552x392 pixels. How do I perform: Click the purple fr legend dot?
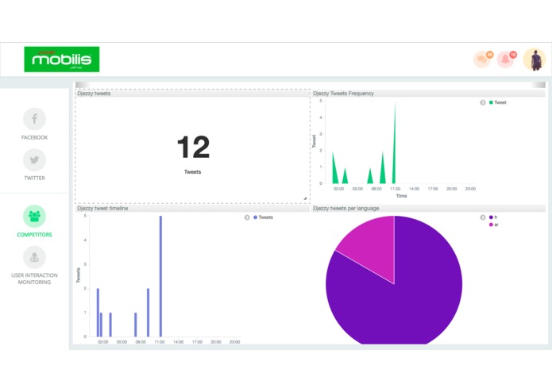[x=491, y=217]
